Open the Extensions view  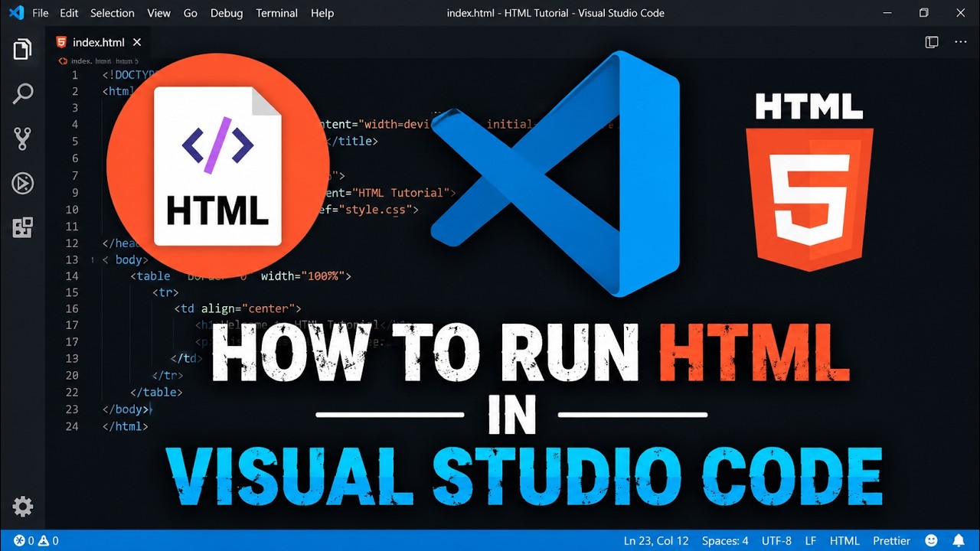(22, 227)
